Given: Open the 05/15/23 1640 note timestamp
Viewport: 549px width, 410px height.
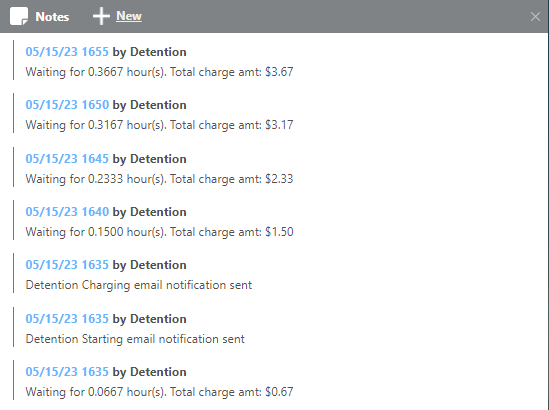Looking at the screenshot, I should pyautogui.click(x=67, y=212).
